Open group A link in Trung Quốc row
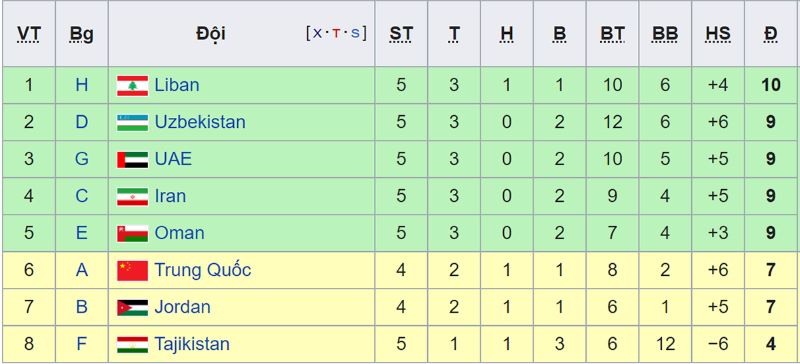Screen dimensions: 800x364 point(82,270)
